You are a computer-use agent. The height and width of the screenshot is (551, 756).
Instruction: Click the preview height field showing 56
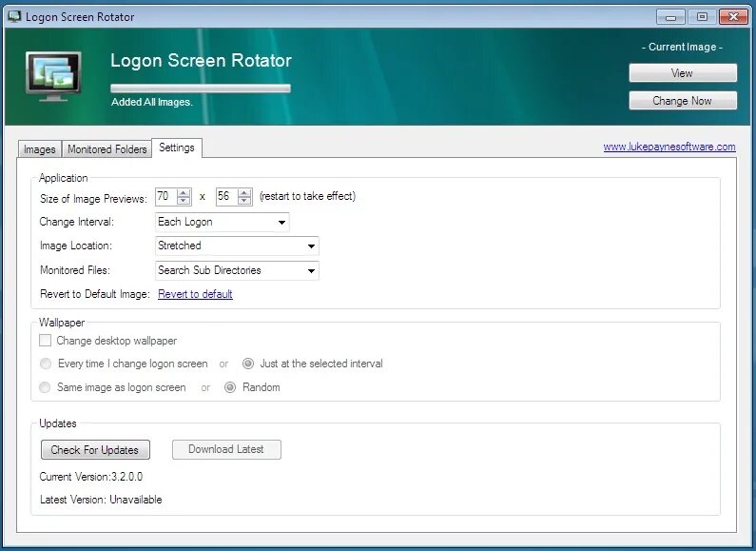click(226, 196)
